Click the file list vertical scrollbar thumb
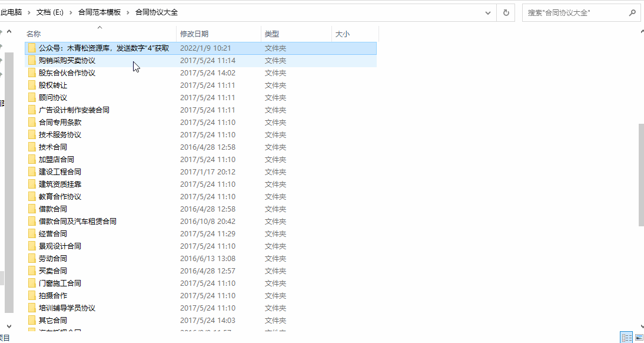This screenshot has height=343, width=644. click(x=641, y=174)
